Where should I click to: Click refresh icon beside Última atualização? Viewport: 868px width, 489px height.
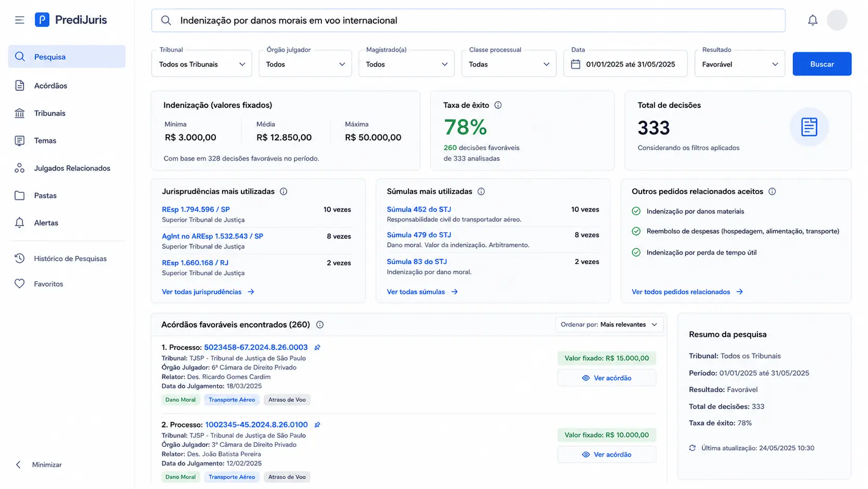[x=692, y=448]
